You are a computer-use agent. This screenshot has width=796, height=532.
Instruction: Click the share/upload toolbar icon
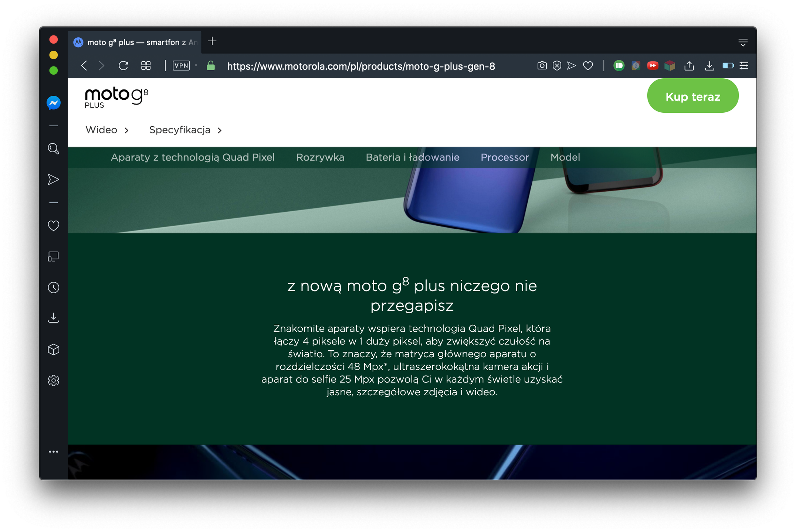coord(689,66)
